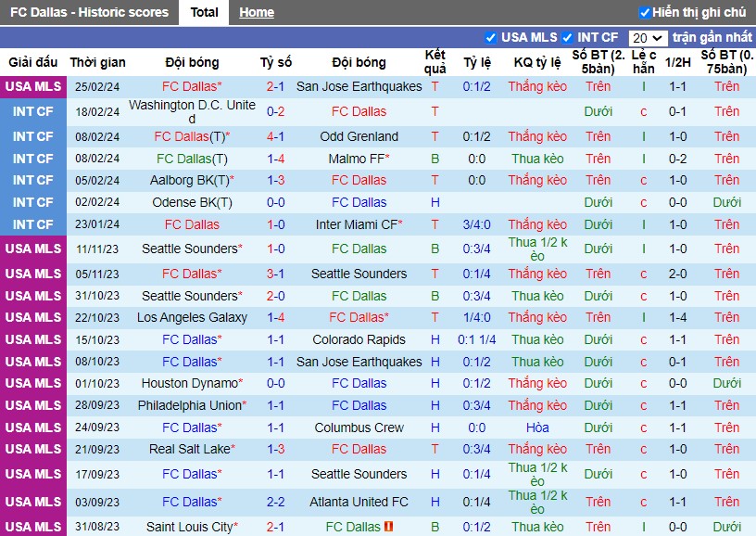Click Saint Louis City team name

(x=192, y=527)
